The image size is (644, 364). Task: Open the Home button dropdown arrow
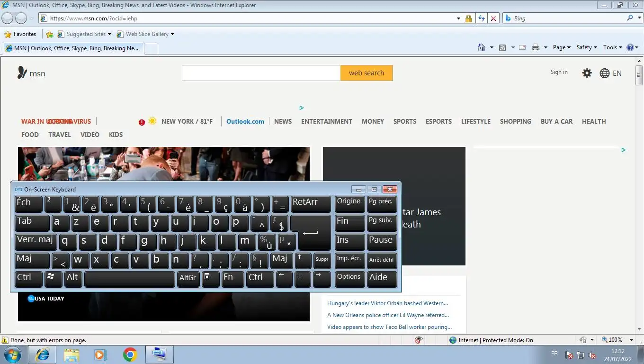point(492,47)
